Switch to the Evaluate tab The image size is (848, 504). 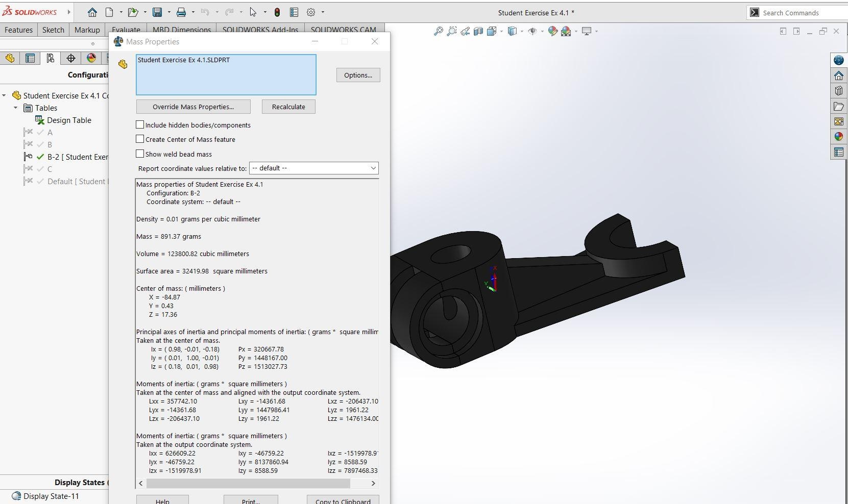[x=126, y=30]
